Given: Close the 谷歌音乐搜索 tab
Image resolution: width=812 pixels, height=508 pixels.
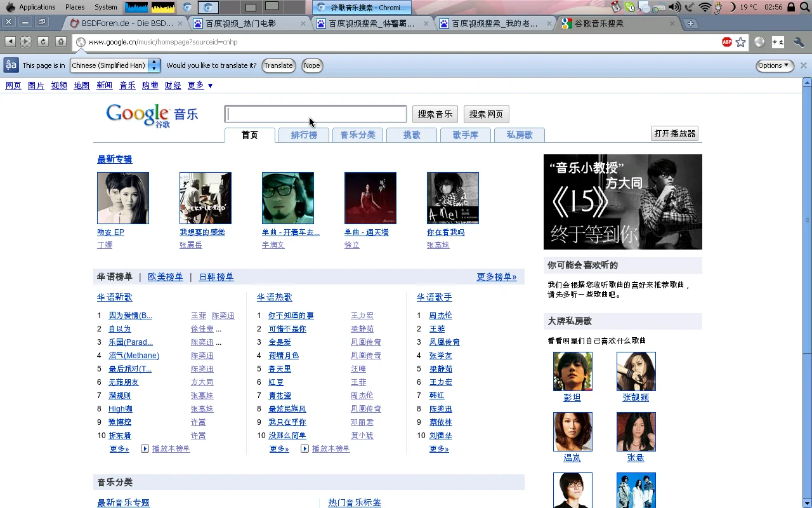Looking at the screenshot, I should [x=672, y=23].
